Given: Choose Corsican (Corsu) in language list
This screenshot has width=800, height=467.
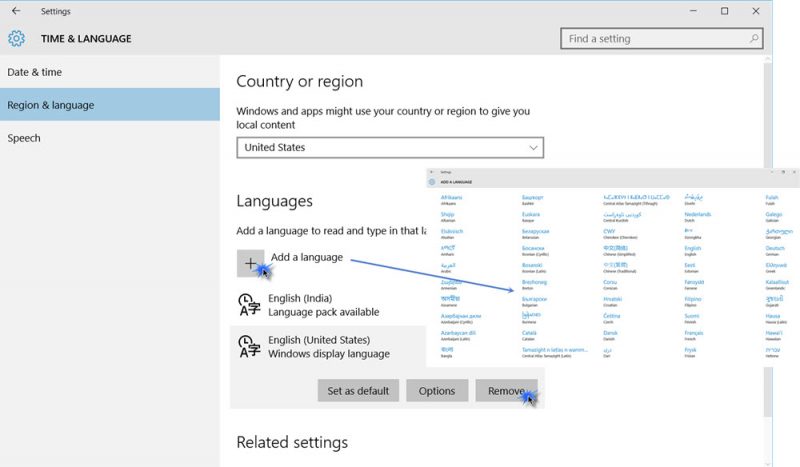Looking at the screenshot, I should coord(610,284).
